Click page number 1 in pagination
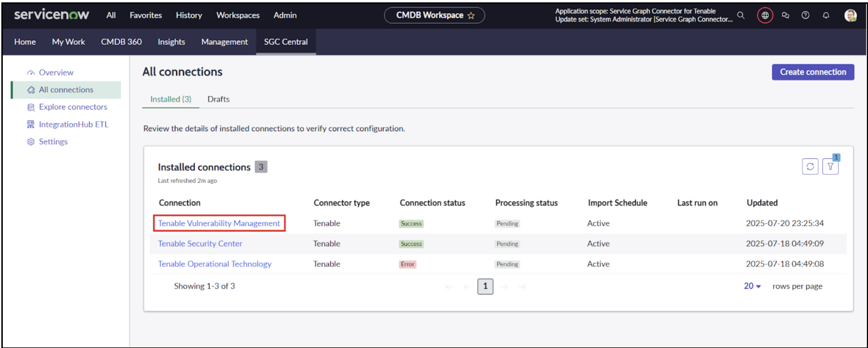Screen dimensions: 868x348 point(485,286)
